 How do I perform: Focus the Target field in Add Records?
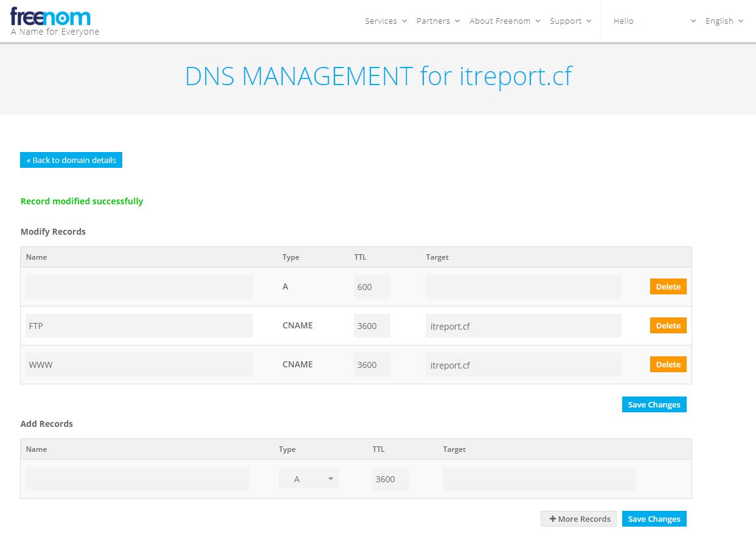(x=539, y=479)
